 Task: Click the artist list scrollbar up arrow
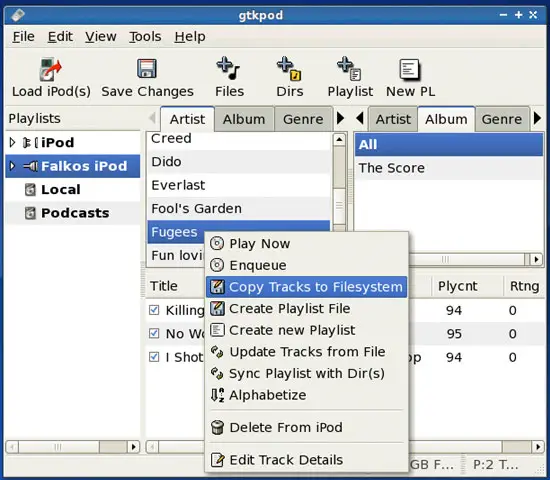(x=339, y=140)
